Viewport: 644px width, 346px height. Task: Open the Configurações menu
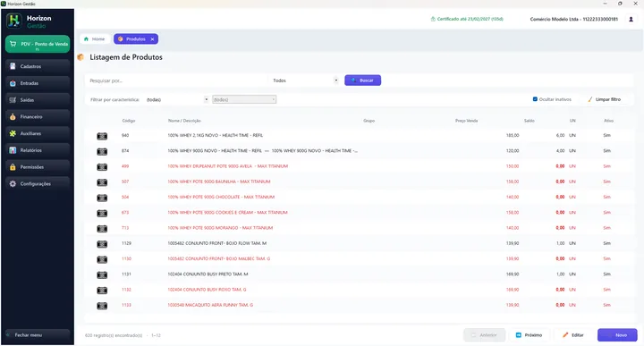click(38, 184)
